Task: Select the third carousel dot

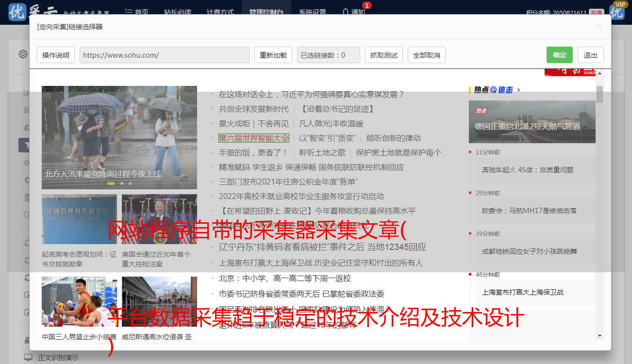Action: click(x=130, y=183)
